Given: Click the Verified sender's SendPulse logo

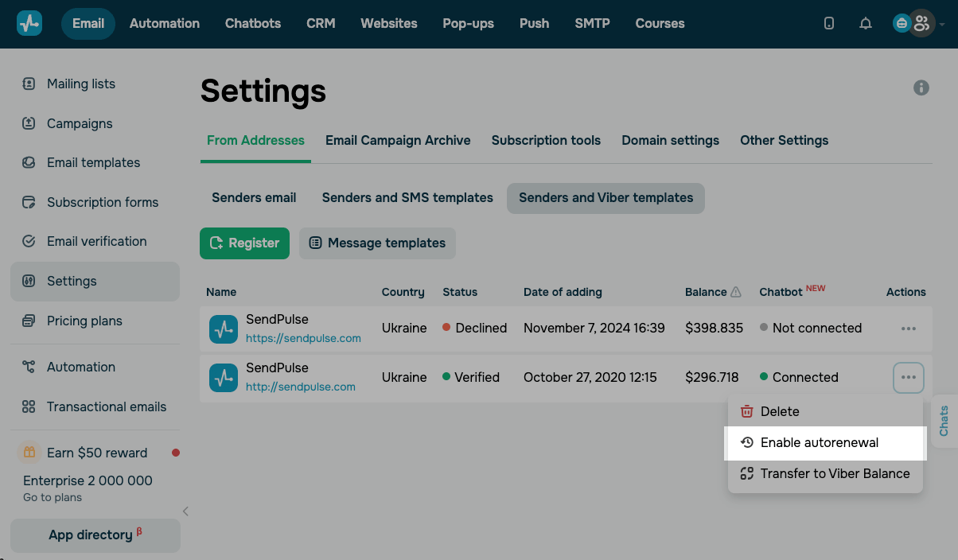Looking at the screenshot, I should tap(224, 377).
